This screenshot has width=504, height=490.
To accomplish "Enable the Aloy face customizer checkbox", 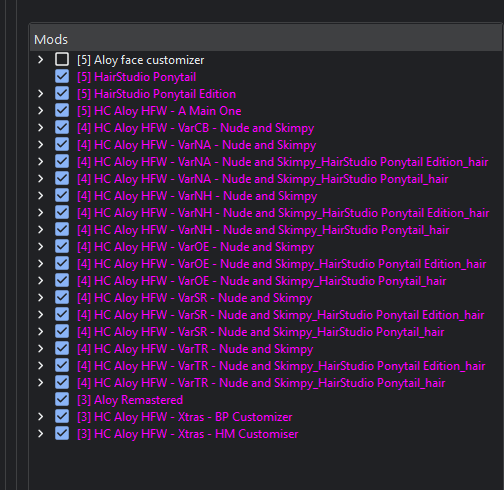I will pos(62,60).
